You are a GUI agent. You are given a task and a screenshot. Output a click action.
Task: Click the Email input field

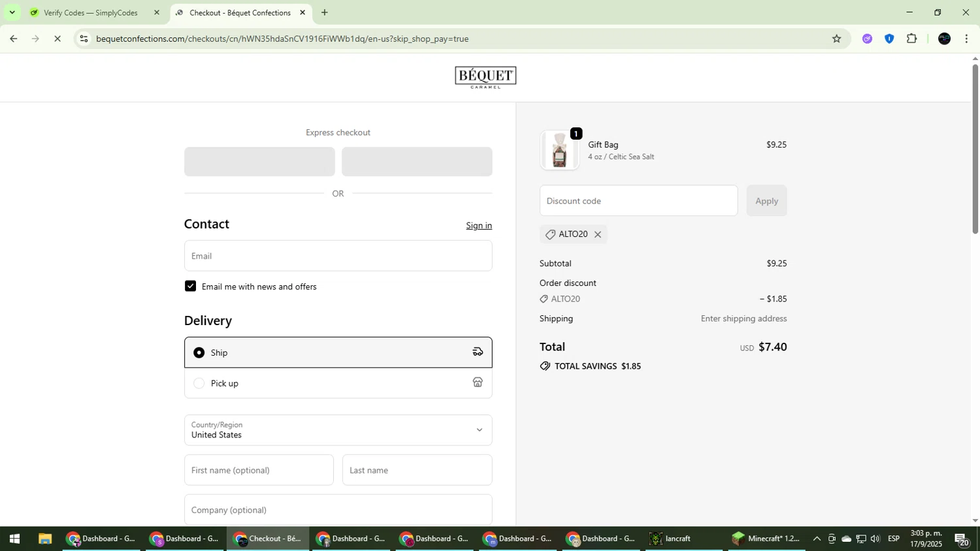coord(338,256)
